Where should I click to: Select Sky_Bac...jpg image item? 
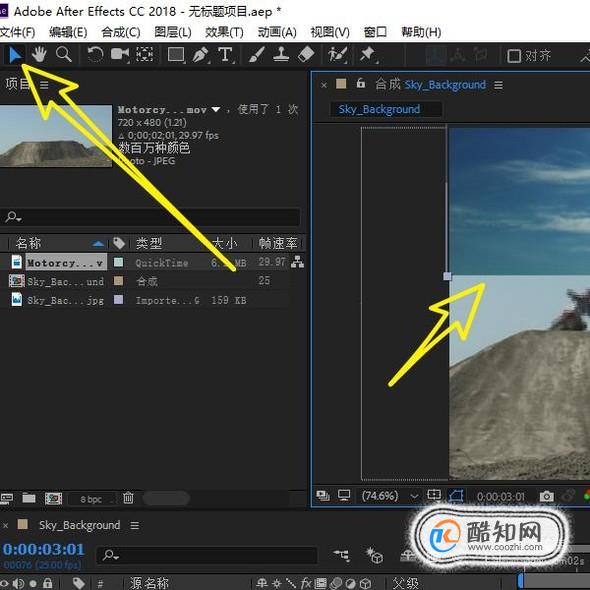65,300
